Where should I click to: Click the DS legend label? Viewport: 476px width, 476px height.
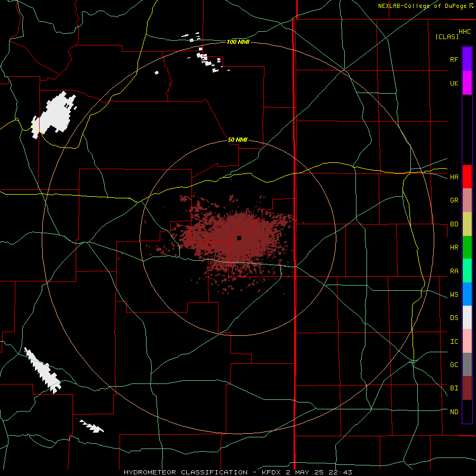point(454,318)
